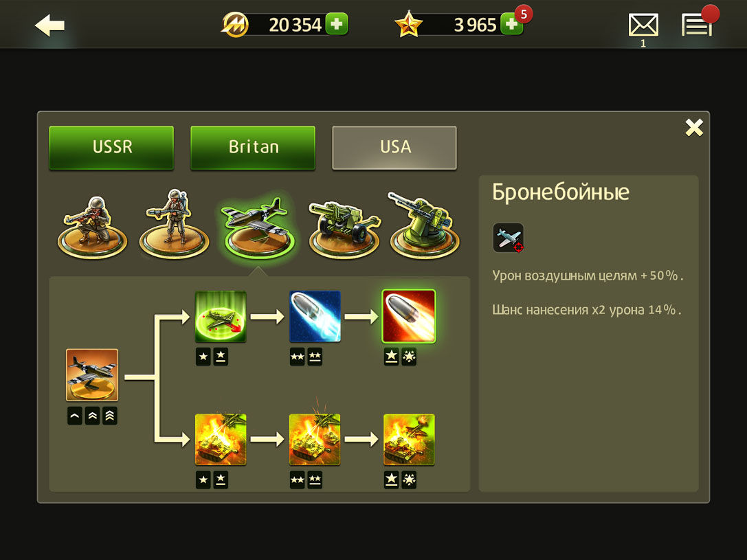Select the kneeling rifleman unit
The width and height of the screenshot is (747, 560).
92,227
